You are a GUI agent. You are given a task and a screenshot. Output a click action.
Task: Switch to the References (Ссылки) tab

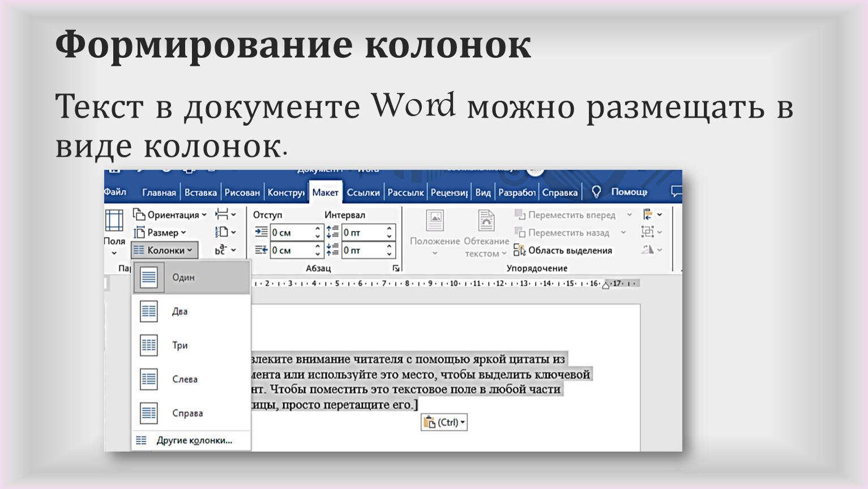(363, 192)
